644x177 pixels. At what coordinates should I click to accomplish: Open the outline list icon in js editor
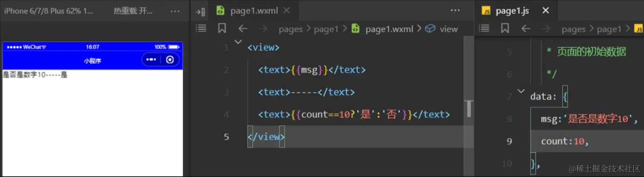(x=484, y=29)
